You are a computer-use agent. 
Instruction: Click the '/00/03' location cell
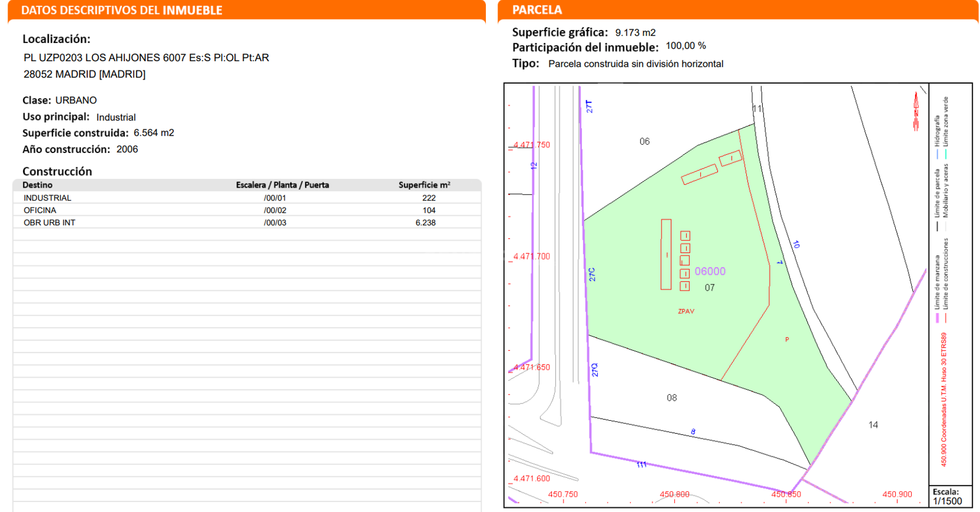point(275,223)
